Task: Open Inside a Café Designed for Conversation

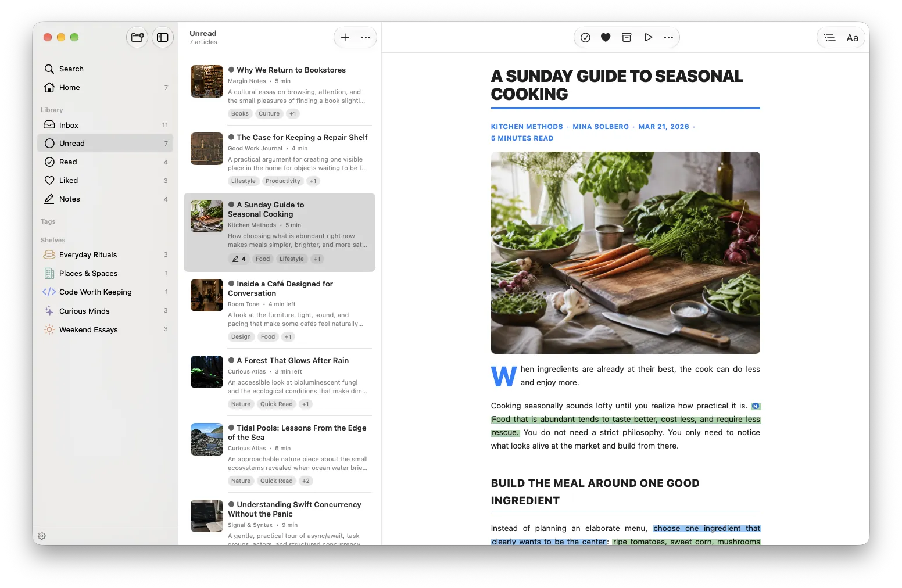Action: pos(280,310)
